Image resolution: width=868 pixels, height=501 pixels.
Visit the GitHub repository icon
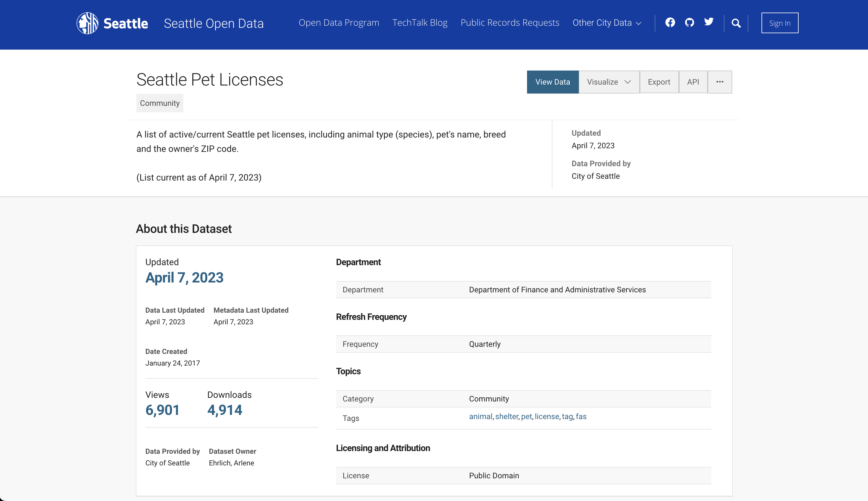pyautogui.click(x=690, y=22)
